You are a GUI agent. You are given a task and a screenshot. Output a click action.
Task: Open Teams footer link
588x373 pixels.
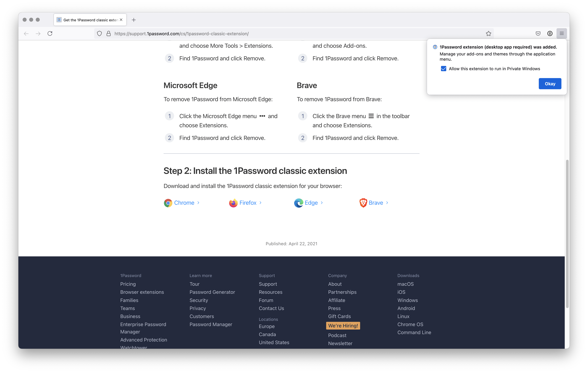127,308
